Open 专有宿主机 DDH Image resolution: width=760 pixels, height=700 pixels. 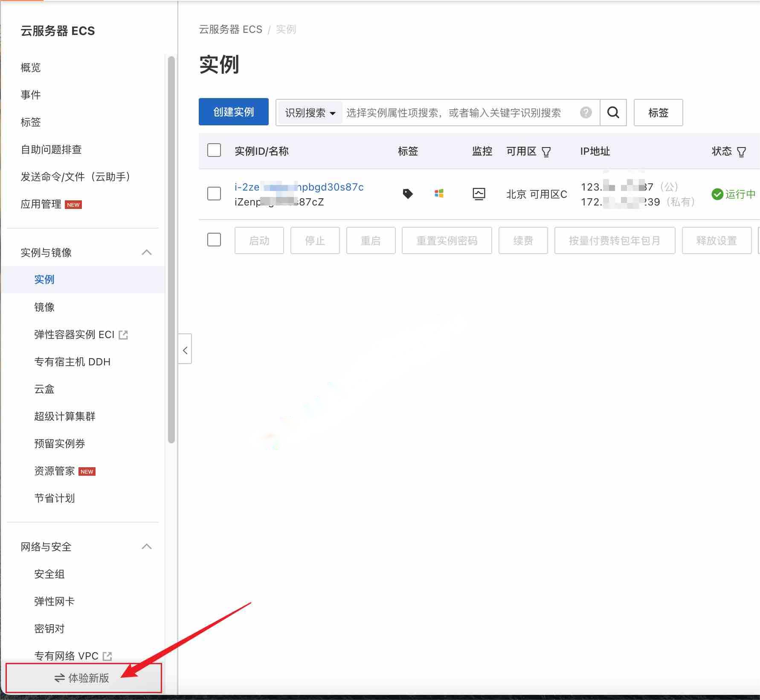(x=72, y=362)
